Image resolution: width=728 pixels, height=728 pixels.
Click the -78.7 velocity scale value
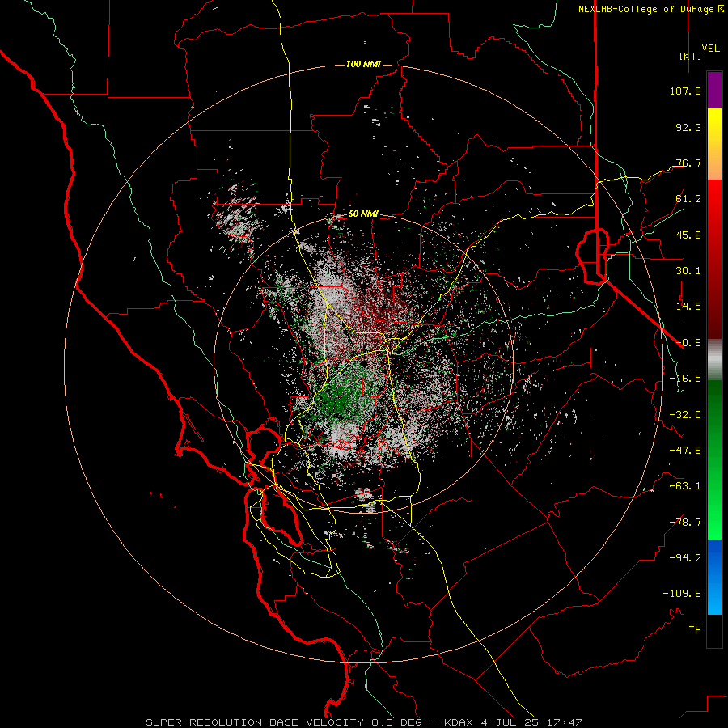(x=685, y=523)
